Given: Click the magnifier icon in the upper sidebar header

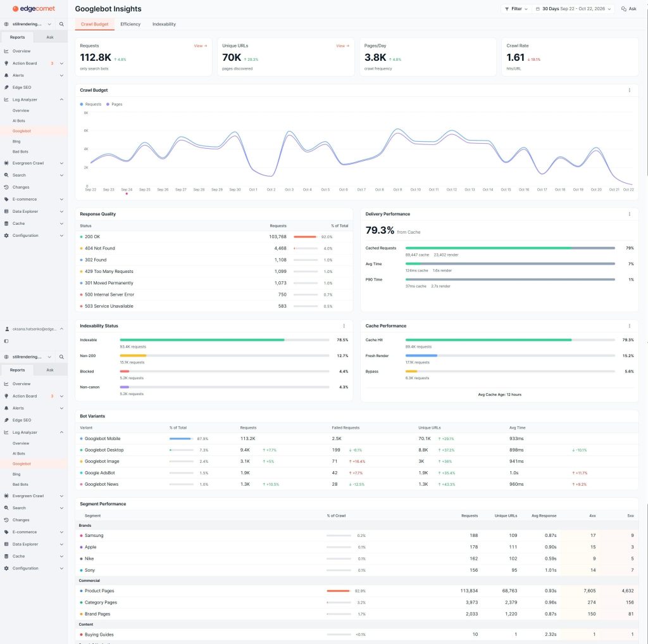Looking at the screenshot, I should click(61, 25).
